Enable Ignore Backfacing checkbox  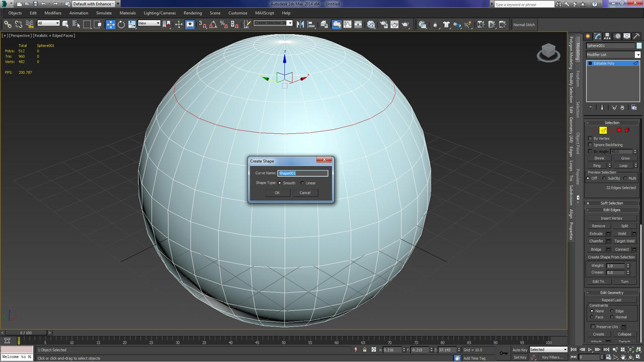click(x=590, y=145)
